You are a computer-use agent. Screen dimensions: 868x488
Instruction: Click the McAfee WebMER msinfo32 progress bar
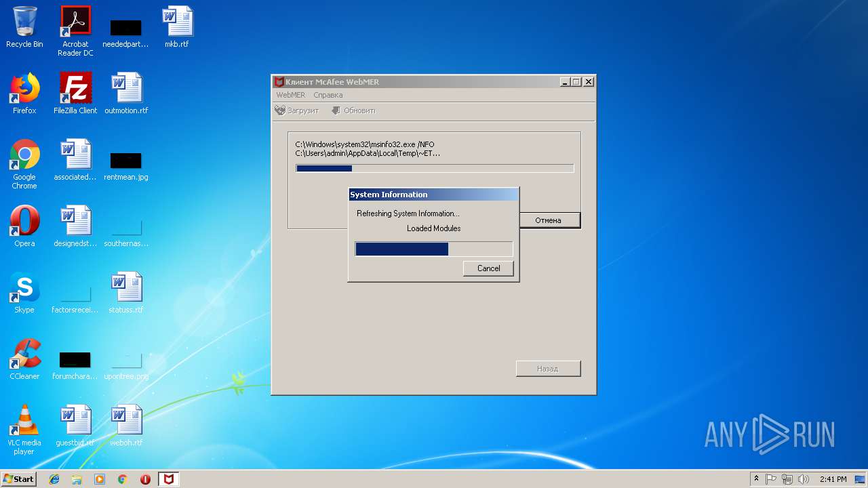click(435, 168)
